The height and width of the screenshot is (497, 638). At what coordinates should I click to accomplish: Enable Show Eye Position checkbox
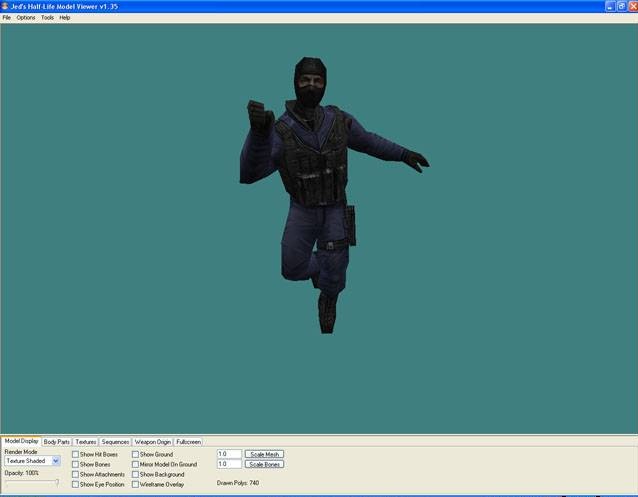75,484
